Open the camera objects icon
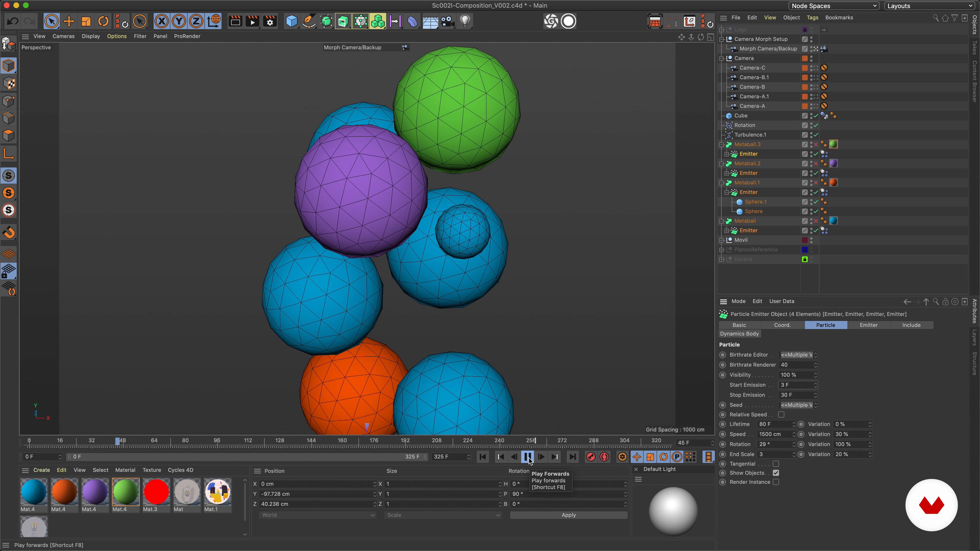Image resolution: width=980 pixels, height=551 pixels. tap(448, 21)
